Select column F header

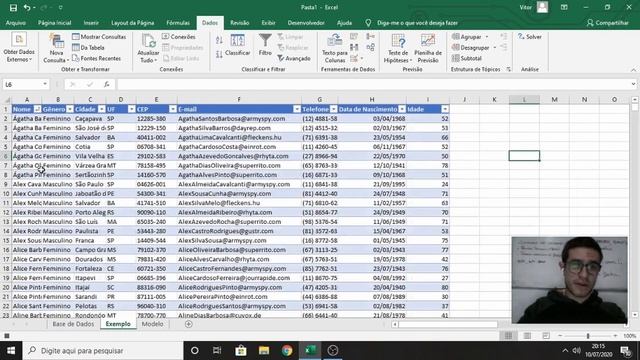pyautogui.click(x=239, y=99)
